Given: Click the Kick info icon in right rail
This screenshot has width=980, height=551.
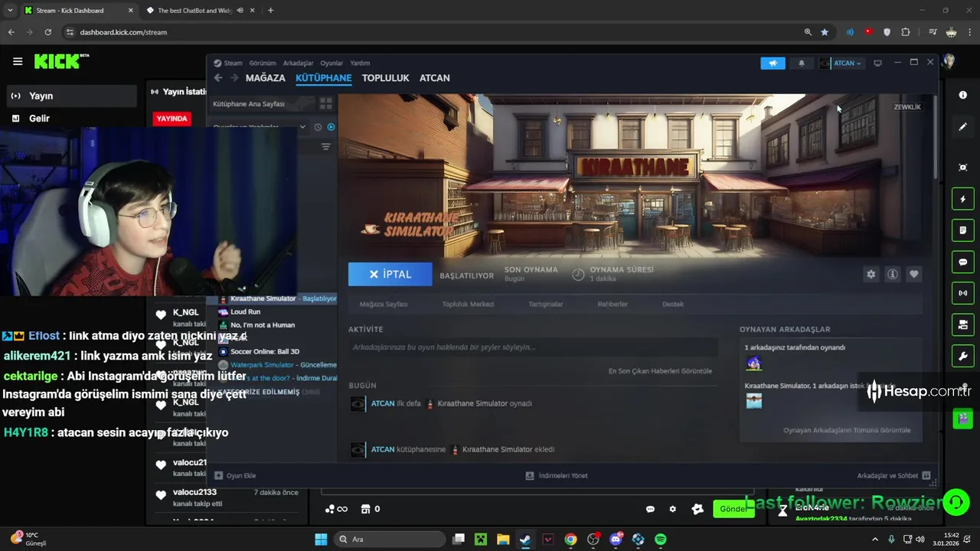Looking at the screenshot, I should (963, 95).
